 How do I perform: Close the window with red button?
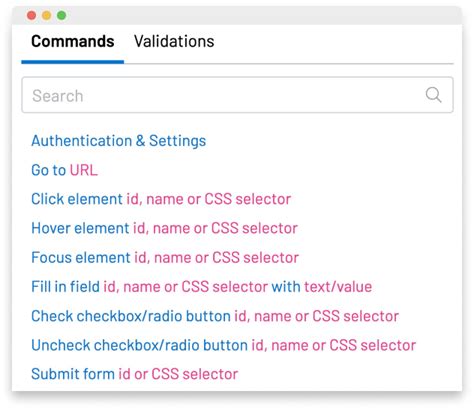tap(32, 15)
